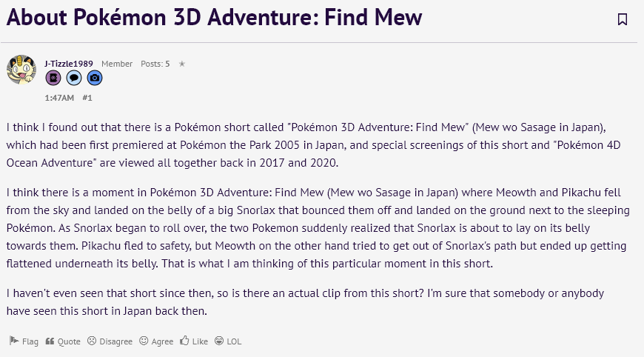Image resolution: width=644 pixels, height=357 pixels.
Task: Click the Member role label
Action: (x=117, y=64)
